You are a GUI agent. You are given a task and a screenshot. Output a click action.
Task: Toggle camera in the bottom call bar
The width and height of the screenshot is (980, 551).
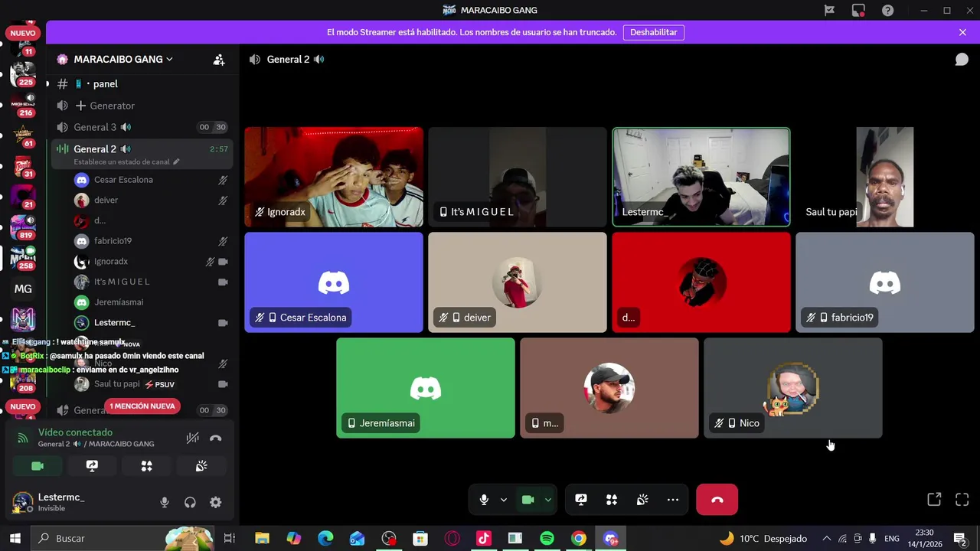pyautogui.click(x=528, y=500)
